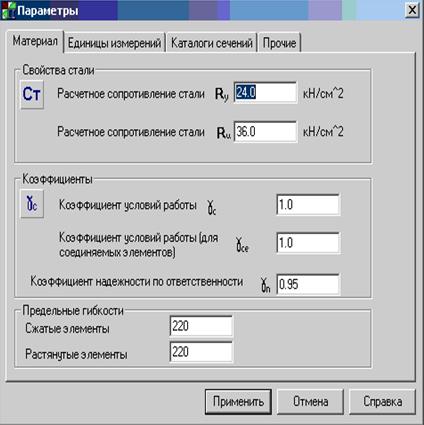Click the Ry steel resistance field
The image size is (424, 425).
(265, 93)
